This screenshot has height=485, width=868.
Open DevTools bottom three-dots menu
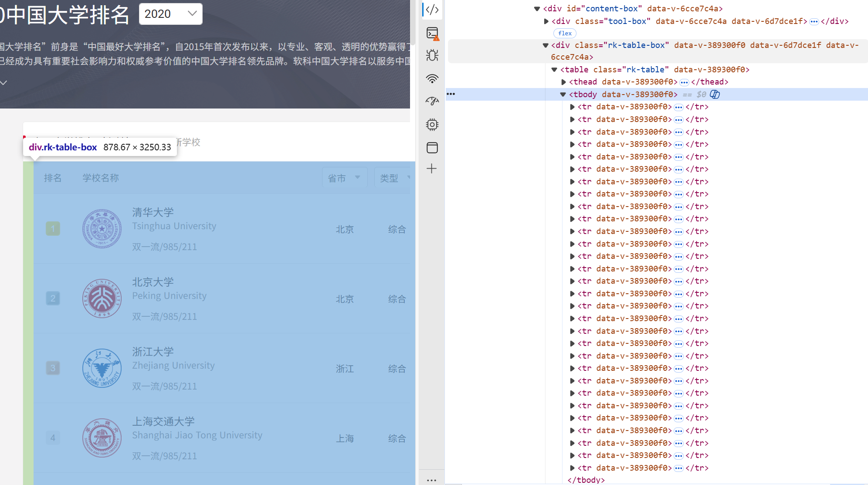pyautogui.click(x=431, y=480)
